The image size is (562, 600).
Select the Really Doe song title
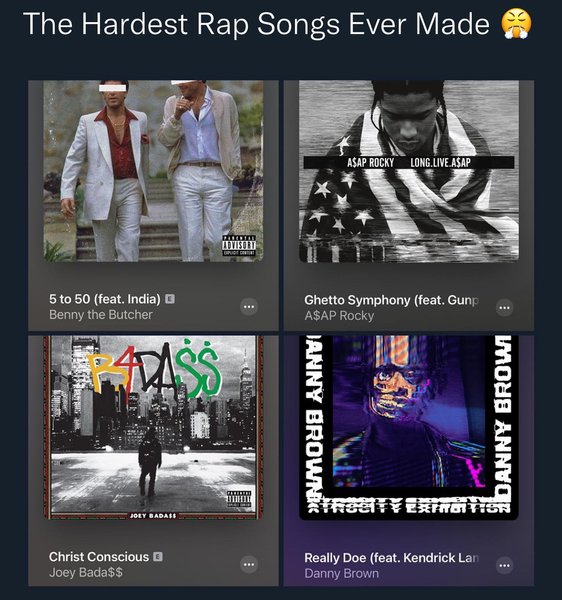(x=391, y=558)
